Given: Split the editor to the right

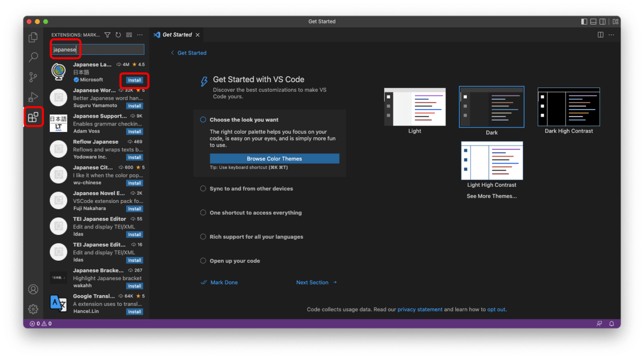Looking at the screenshot, I should tap(601, 35).
